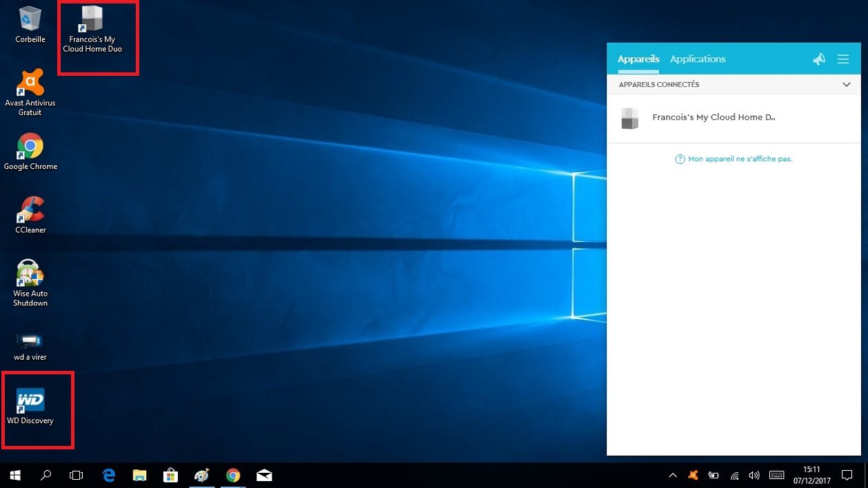Collapse the Appareils Connectés section chevron
868x488 pixels.
[847, 85]
